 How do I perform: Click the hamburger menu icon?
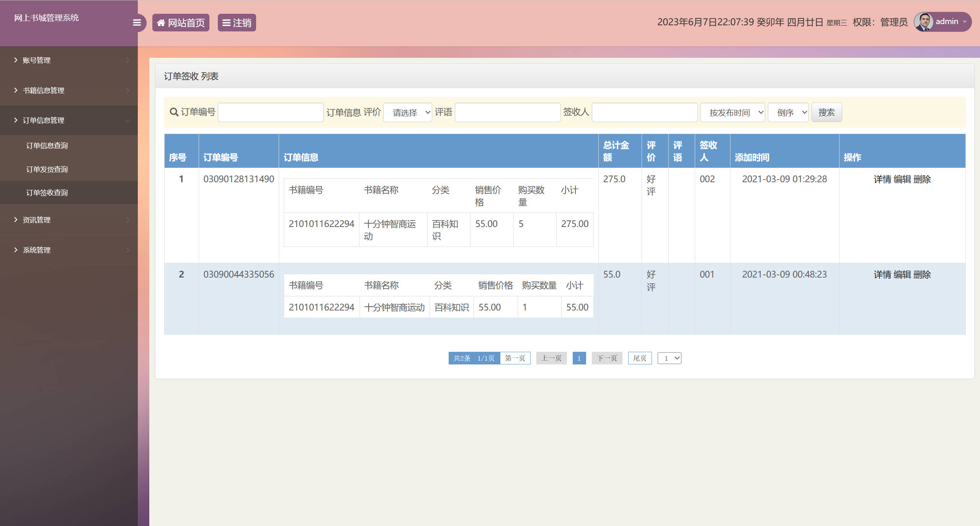pos(137,23)
